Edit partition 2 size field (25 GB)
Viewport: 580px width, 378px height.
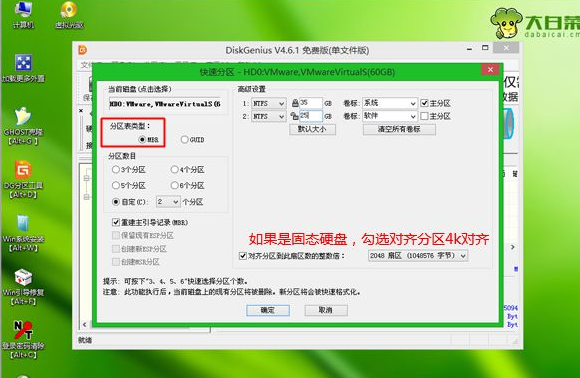coord(310,116)
